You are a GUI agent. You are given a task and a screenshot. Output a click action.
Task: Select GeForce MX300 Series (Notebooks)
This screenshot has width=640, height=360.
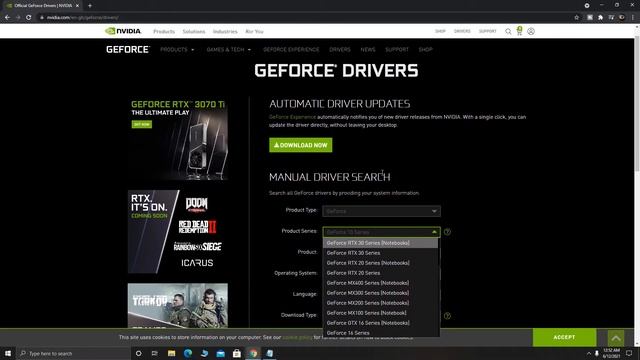380,293
